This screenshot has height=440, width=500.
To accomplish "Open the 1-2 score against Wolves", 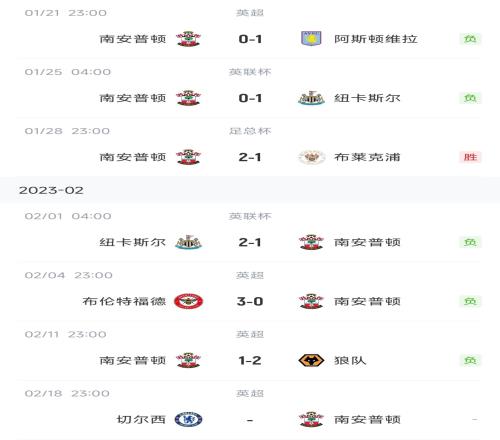I will coord(250,360).
